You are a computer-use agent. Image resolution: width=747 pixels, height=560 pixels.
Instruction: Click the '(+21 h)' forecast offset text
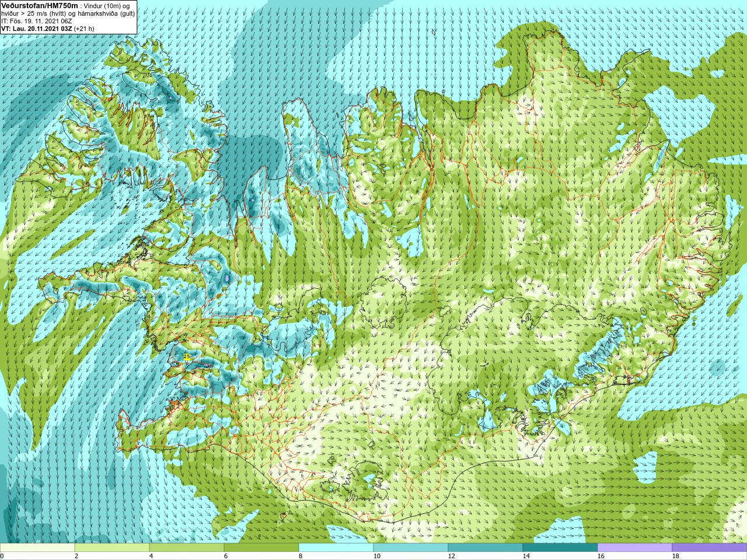84,29
